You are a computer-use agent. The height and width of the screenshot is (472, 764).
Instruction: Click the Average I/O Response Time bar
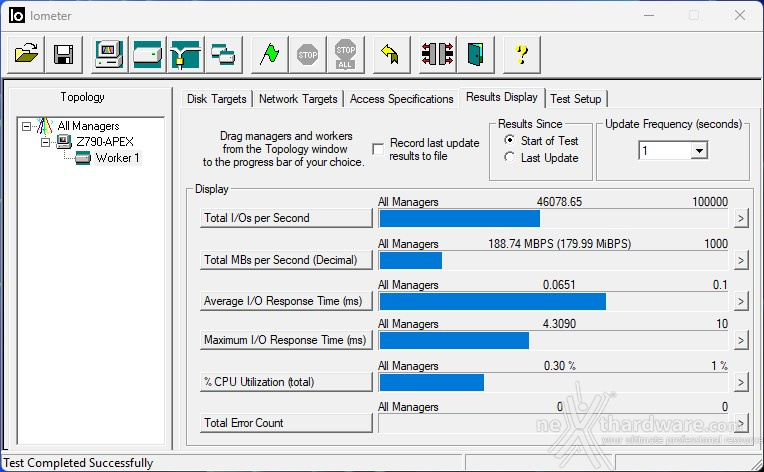tap(553, 301)
